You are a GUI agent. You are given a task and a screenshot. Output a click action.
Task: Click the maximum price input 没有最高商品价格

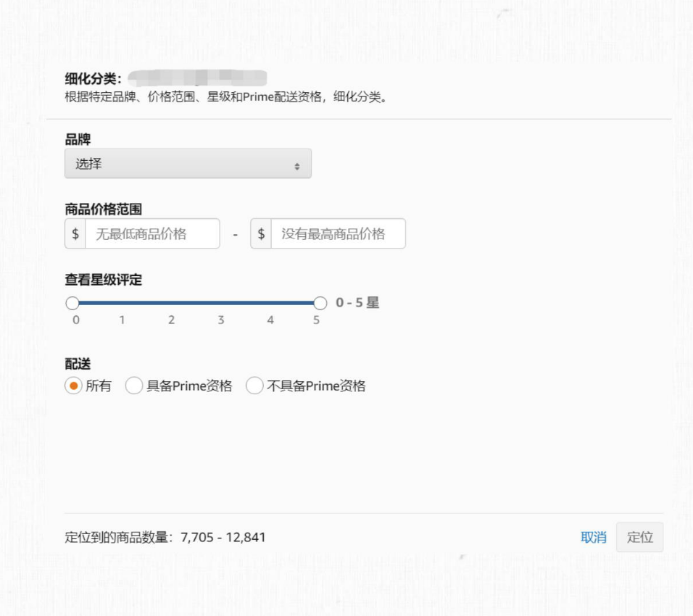337,233
